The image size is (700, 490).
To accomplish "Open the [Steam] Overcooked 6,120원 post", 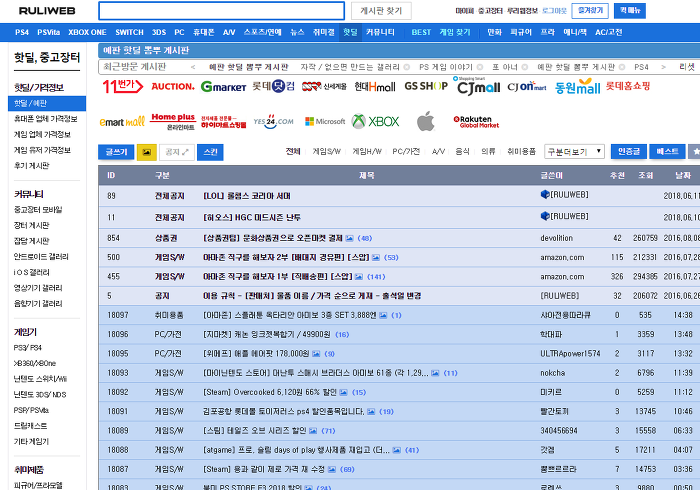I will [x=270, y=392].
